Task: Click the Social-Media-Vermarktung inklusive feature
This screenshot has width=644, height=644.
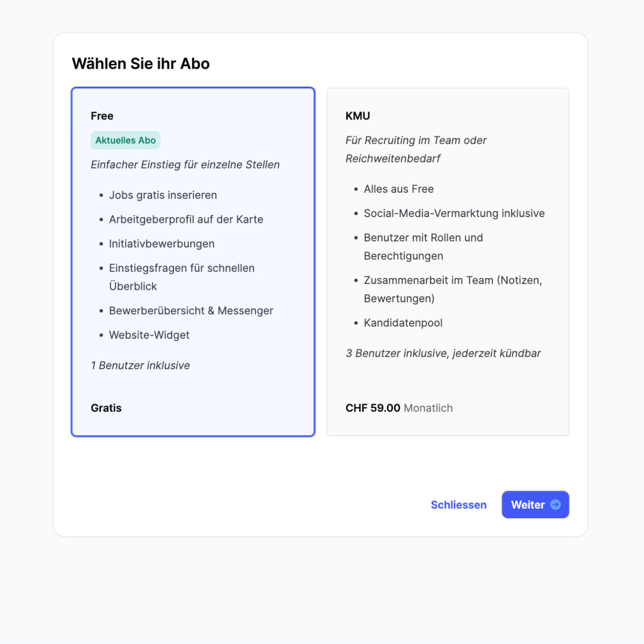Action: tap(454, 214)
